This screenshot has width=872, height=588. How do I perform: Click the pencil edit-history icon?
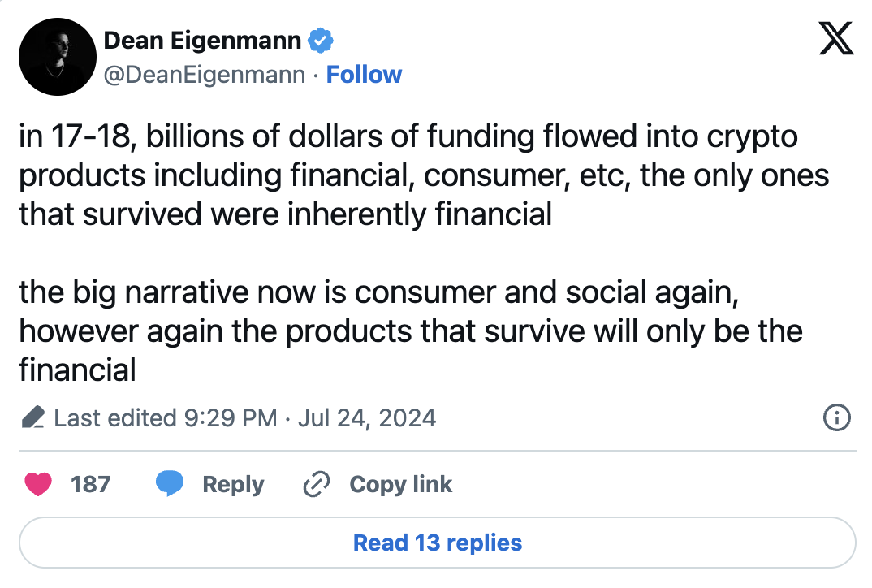33,418
